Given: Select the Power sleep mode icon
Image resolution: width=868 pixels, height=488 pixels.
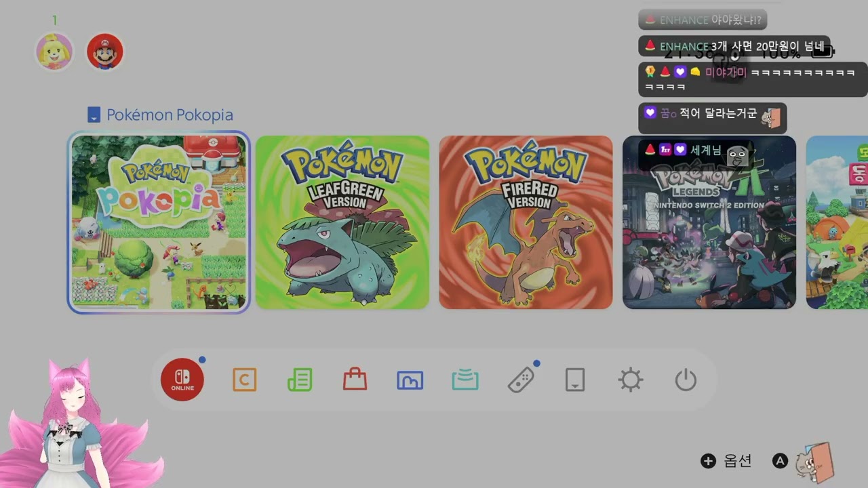Looking at the screenshot, I should 686,380.
